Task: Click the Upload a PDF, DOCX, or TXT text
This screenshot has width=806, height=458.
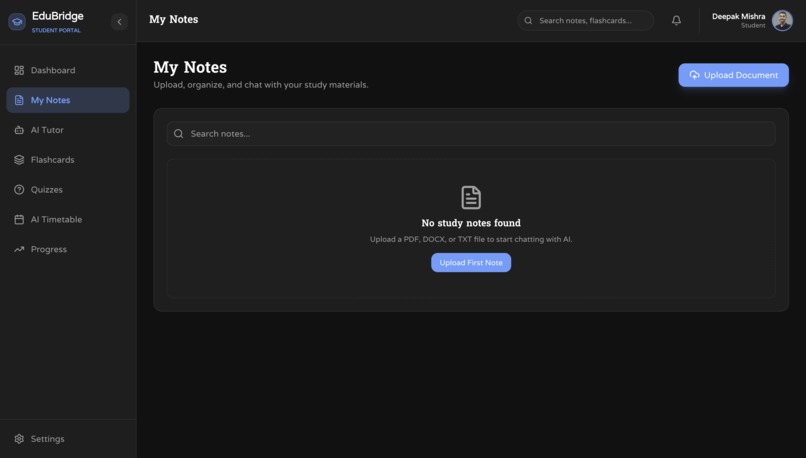Action: tap(471, 240)
